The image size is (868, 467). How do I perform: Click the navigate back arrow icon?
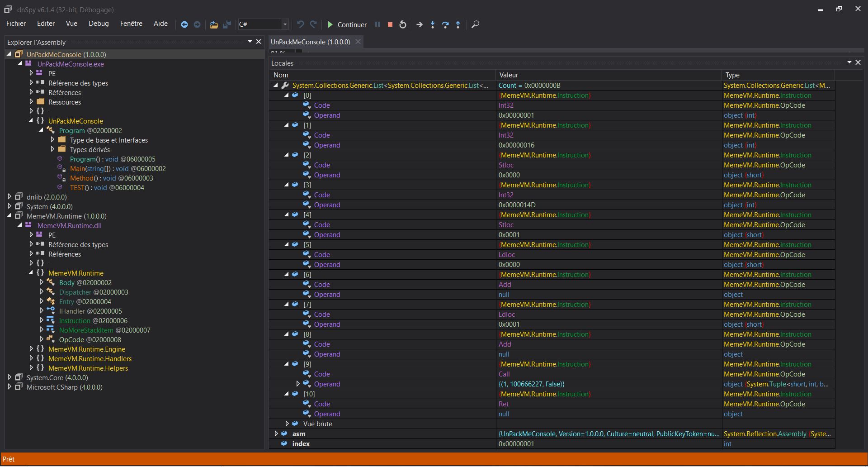pyautogui.click(x=184, y=24)
